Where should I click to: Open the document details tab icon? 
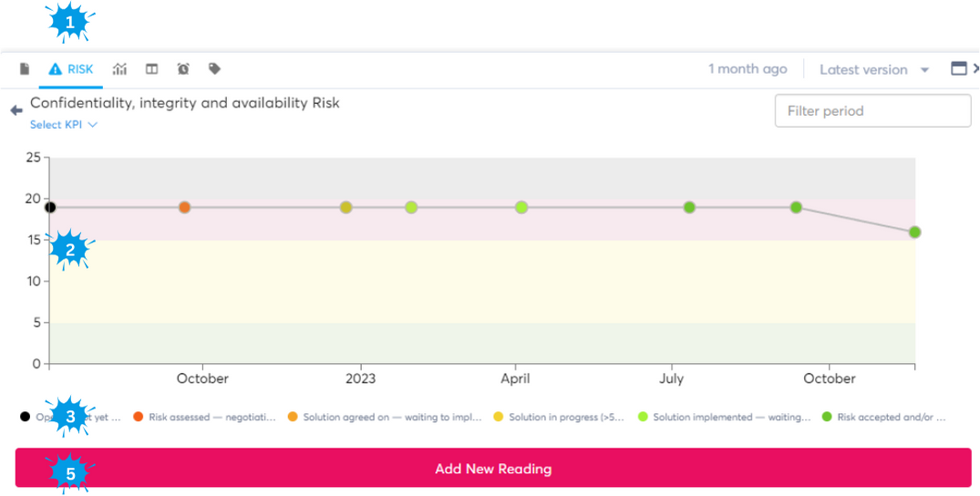click(x=25, y=69)
